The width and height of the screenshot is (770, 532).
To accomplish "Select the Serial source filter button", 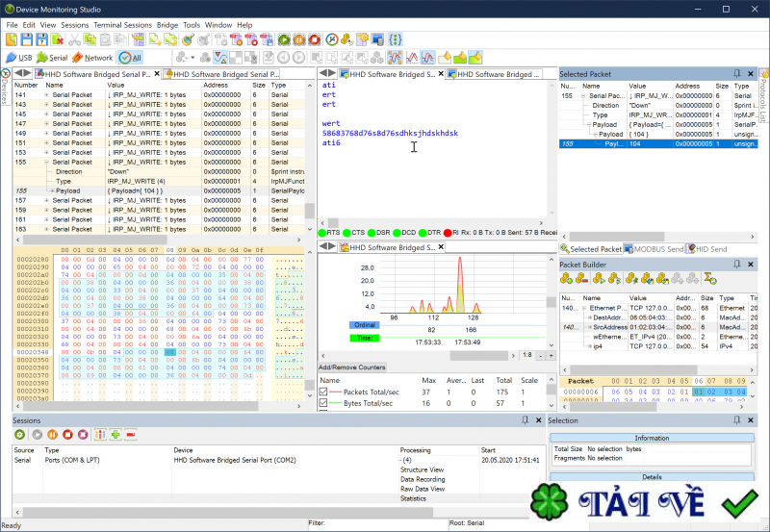I will click(x=52, y=58).
